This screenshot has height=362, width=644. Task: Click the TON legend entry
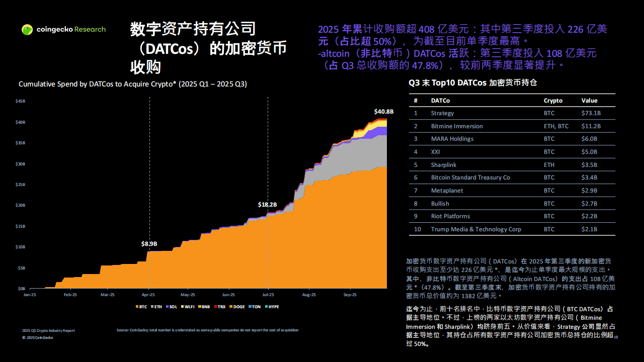(254, 307)
